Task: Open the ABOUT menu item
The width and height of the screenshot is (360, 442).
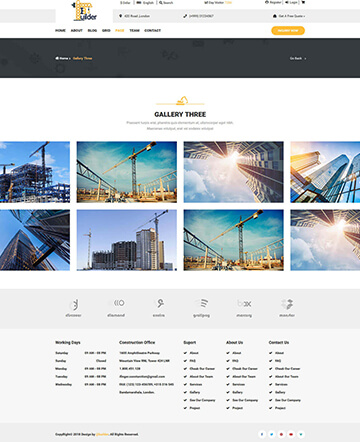Action: (x=77, y=30)
